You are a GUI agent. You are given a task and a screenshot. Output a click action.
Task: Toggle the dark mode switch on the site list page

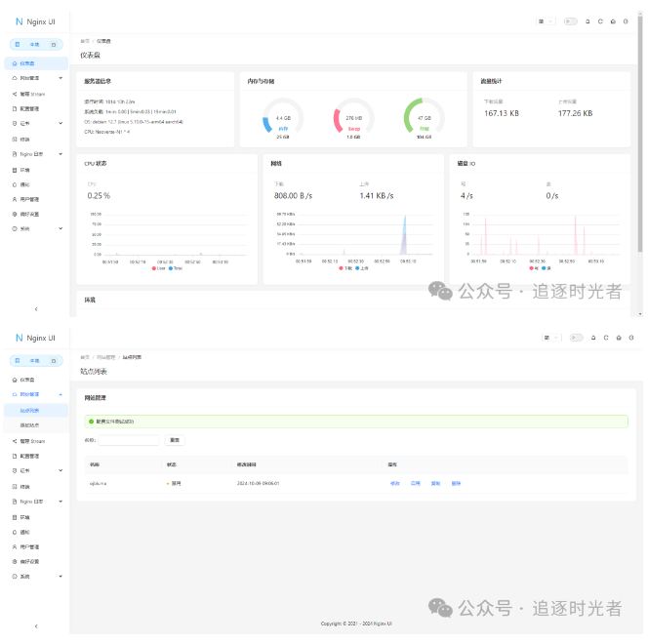pos(576,338)
